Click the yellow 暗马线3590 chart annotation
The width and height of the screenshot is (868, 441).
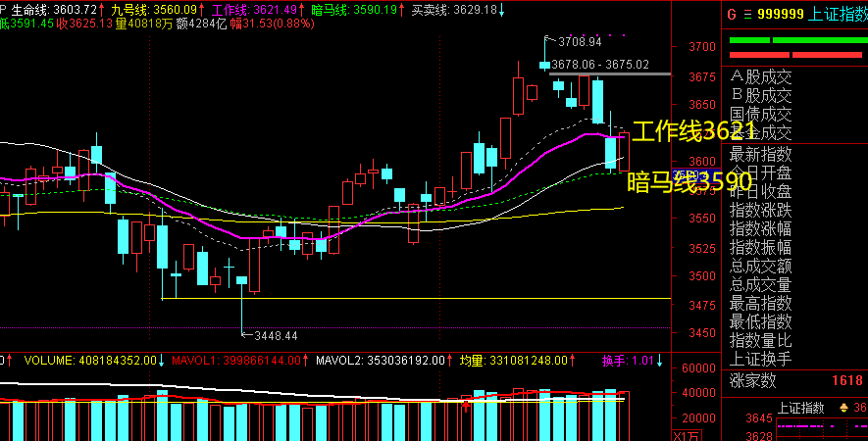[689, 182]
